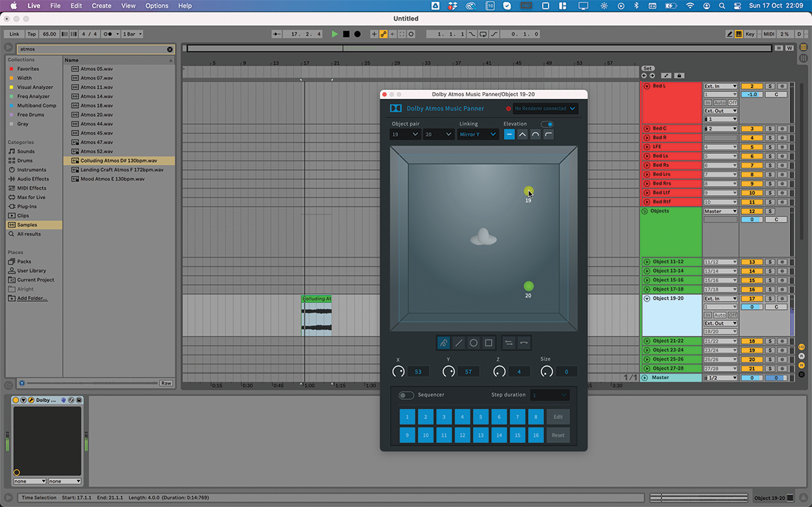Viewport: 812px width, 507px height.
Task: Select the curve trajectory mode in the Atmos panner
Action: click(443, 343)
